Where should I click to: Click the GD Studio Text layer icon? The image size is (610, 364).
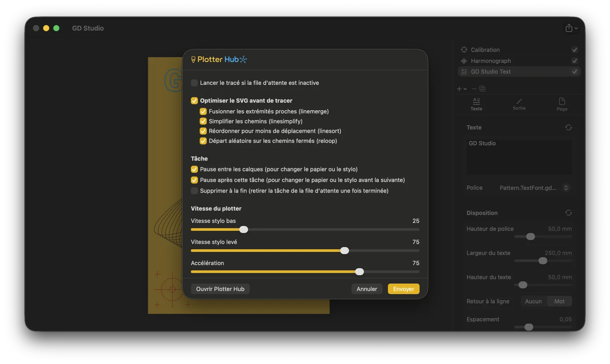[x=464, y=72]
